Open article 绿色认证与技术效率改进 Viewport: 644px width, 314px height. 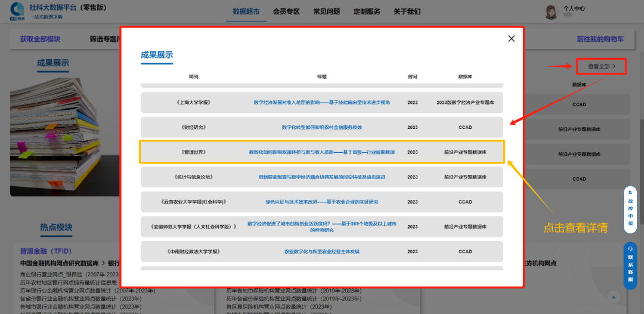click(x=321, y=202)
